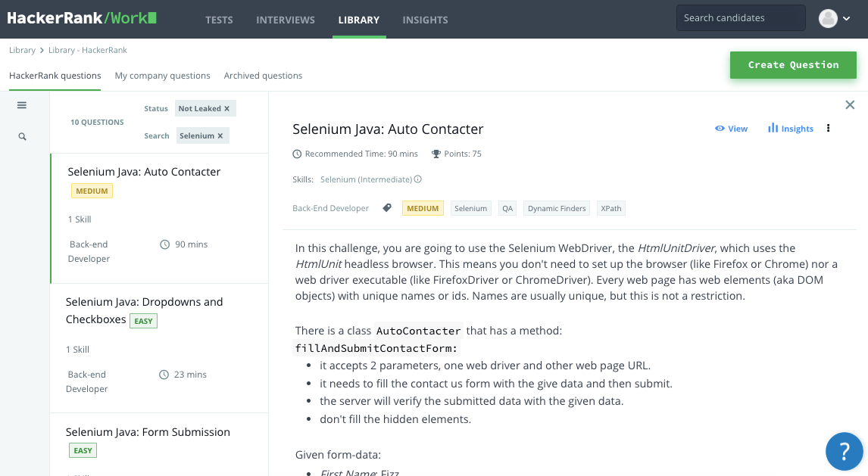Click EASY badge on Dropdowns and Checkboxes
This screenshot has height=476, width=868.
tap(143, 321)
